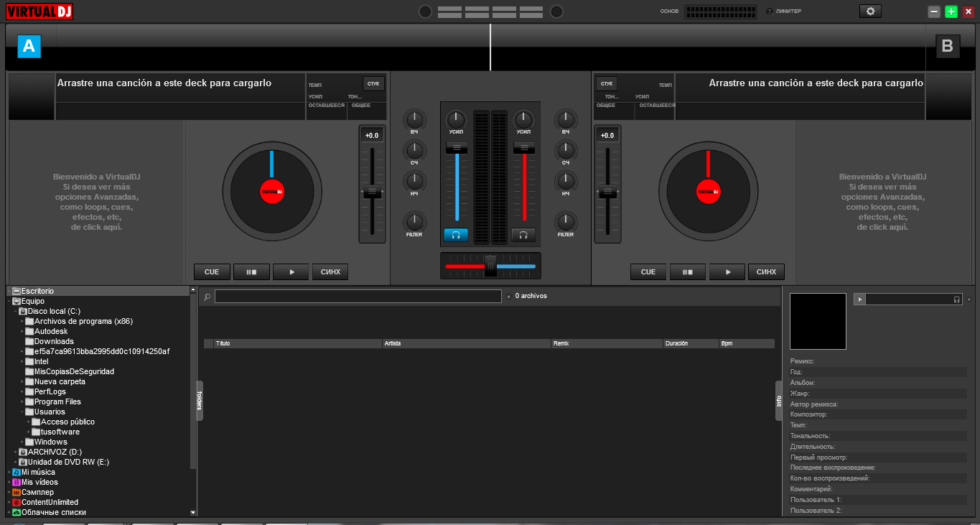Screen dimensions: 980x525
Task: Toggle left deck headphone cue button
Action: (x=456, y=235)
